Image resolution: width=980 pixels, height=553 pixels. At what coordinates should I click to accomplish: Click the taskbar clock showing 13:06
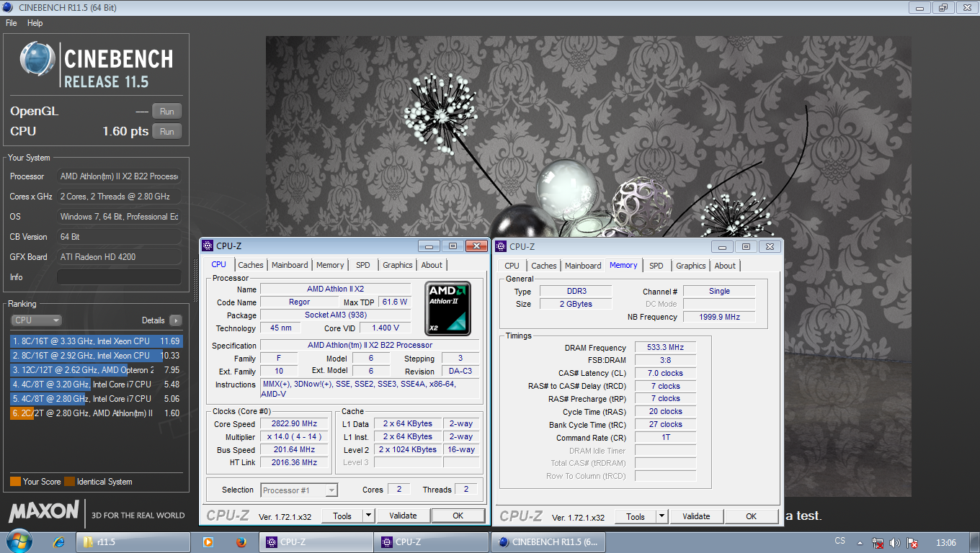click(x=945, y=542)
